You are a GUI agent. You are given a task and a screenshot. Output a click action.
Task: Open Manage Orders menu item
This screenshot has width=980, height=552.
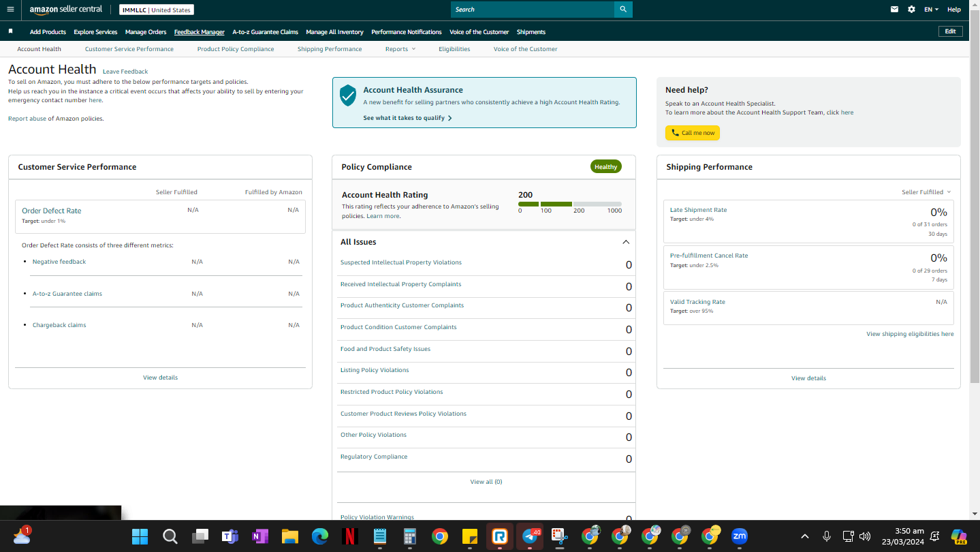coord(146,32)
